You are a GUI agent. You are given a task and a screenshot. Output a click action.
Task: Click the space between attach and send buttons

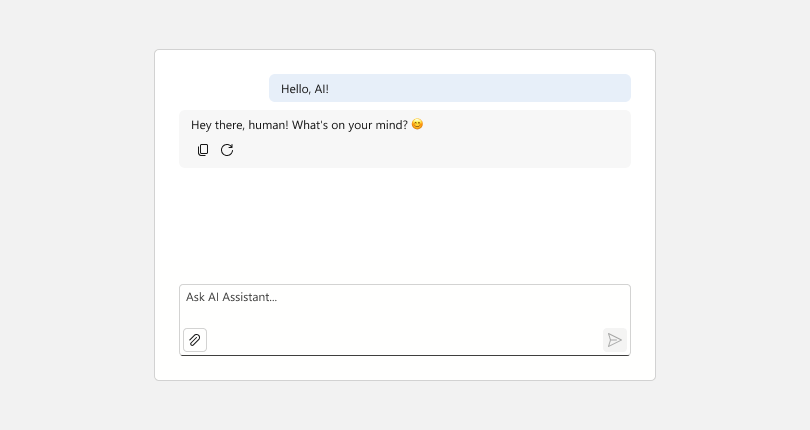(x=404, y=340)
